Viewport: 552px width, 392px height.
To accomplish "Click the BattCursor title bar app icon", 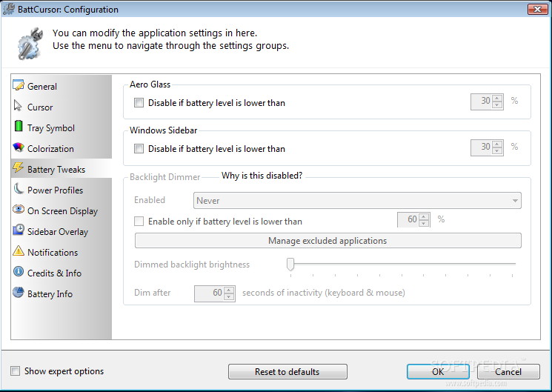I will 9,9.
